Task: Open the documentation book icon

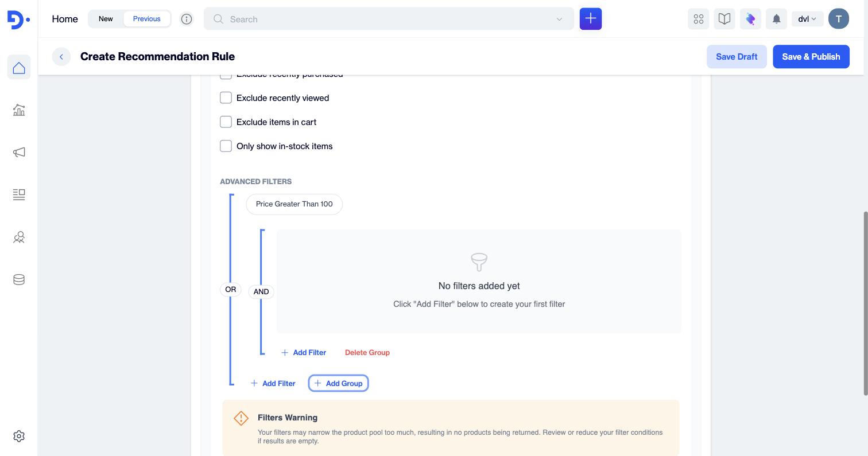Action: [x=724, y=19]
